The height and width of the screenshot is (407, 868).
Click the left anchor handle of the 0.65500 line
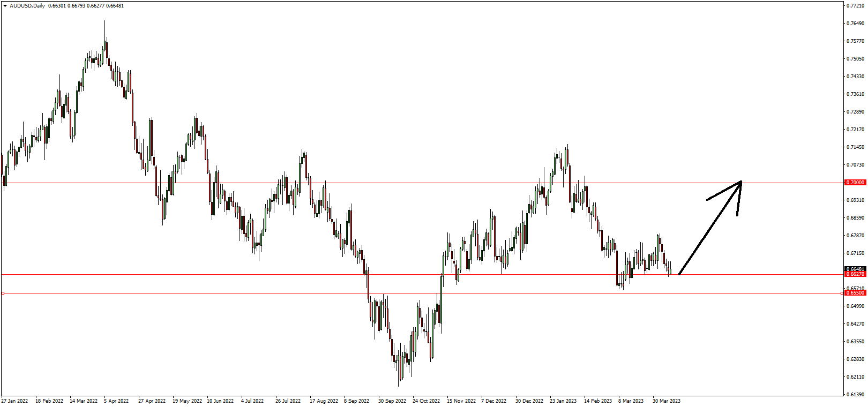click(x=3, y=293)
